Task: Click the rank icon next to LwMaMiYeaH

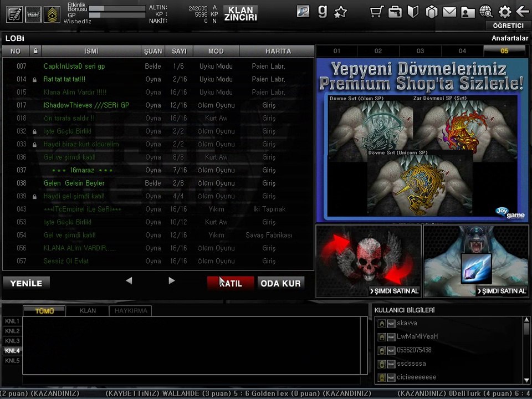Action: pos(382,337)
